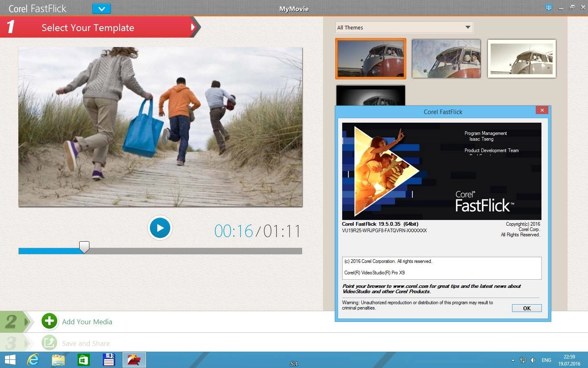Click the serial number text in the dialog
The width and height of the screenshot is (588, 368).
point(384,231)
